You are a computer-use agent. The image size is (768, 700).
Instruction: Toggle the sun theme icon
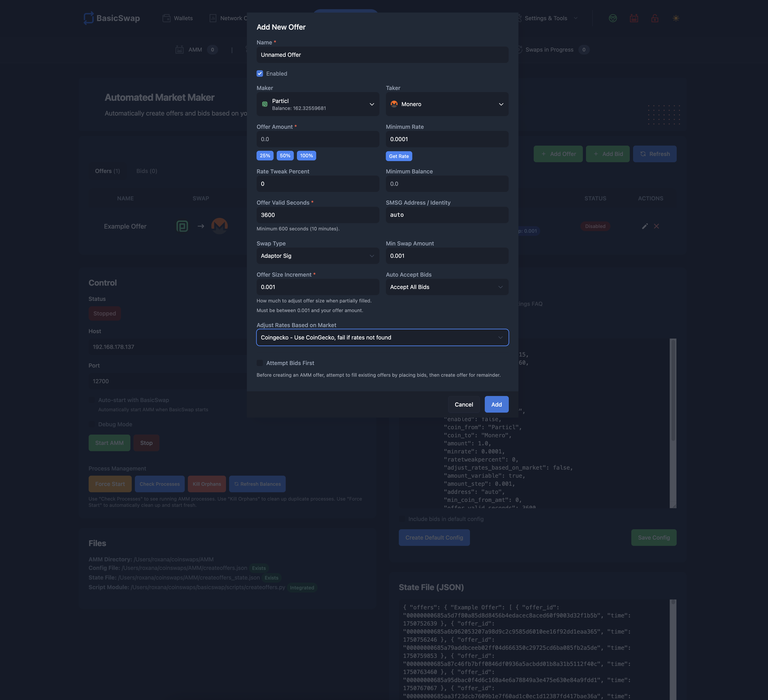point(676,18)
